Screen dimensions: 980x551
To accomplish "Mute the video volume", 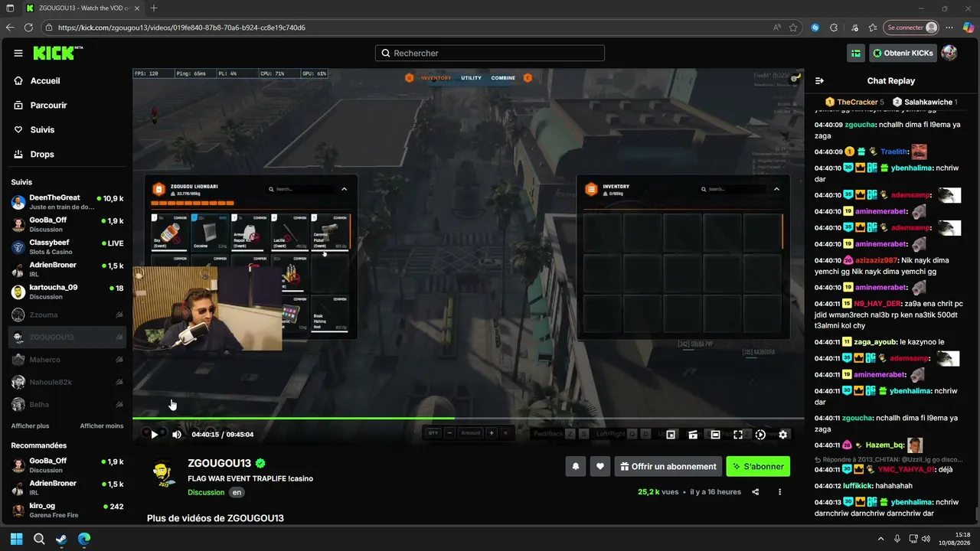I will pyautogui.click(x=177, y=435).
